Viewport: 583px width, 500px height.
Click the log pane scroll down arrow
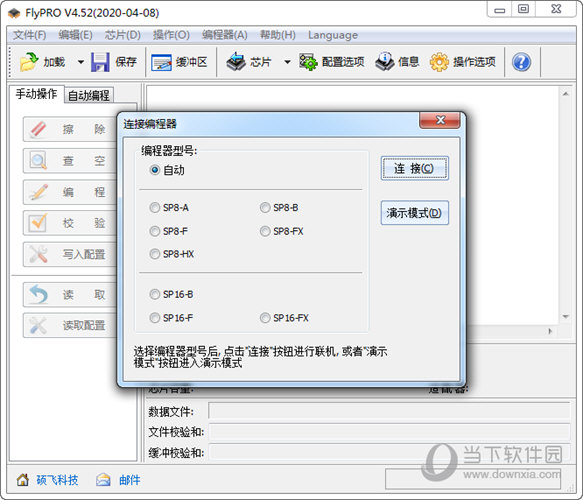[565, 317]
